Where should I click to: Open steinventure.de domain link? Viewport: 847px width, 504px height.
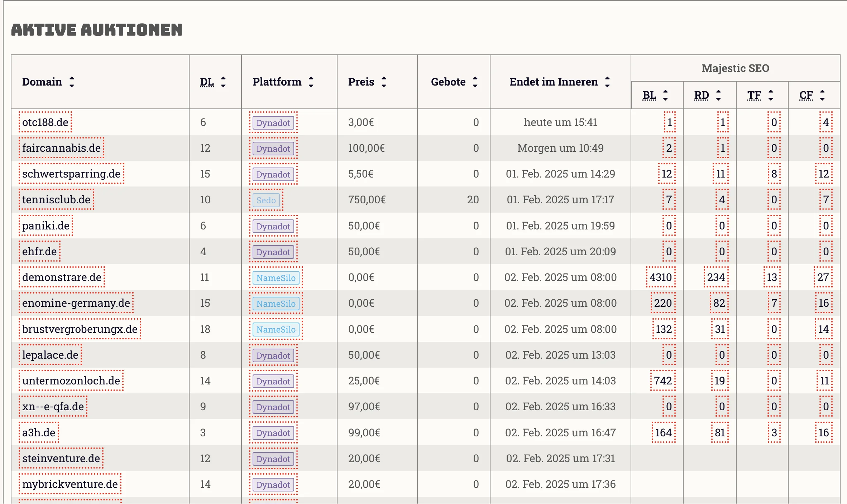(61, 458)
